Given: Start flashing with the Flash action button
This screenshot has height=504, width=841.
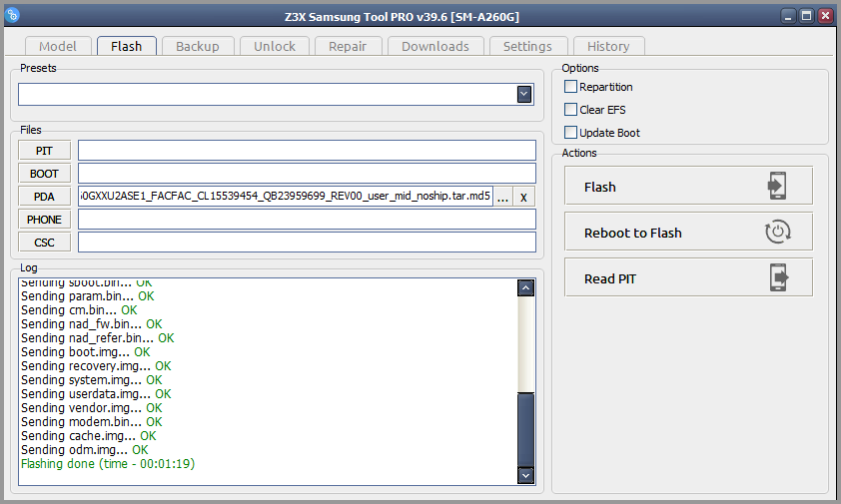Looking at the screenshot, I should pos(688,186).
